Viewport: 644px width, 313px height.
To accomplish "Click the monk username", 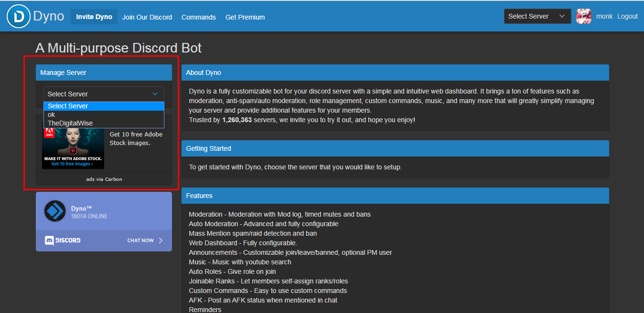I will point(604,16).
